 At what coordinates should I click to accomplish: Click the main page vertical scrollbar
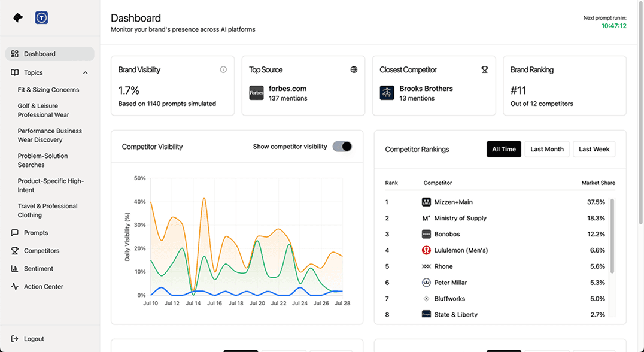(x=641, y=113)
